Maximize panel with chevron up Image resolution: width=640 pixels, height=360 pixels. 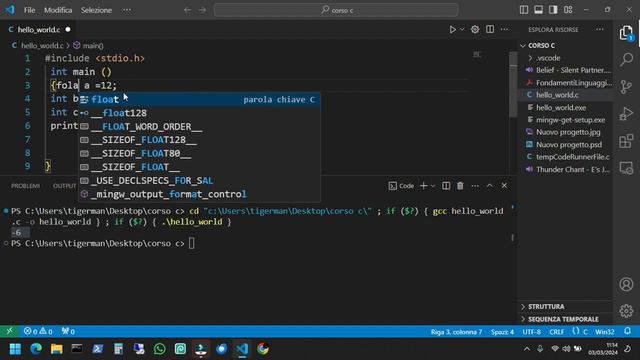(x=489, y=186)
